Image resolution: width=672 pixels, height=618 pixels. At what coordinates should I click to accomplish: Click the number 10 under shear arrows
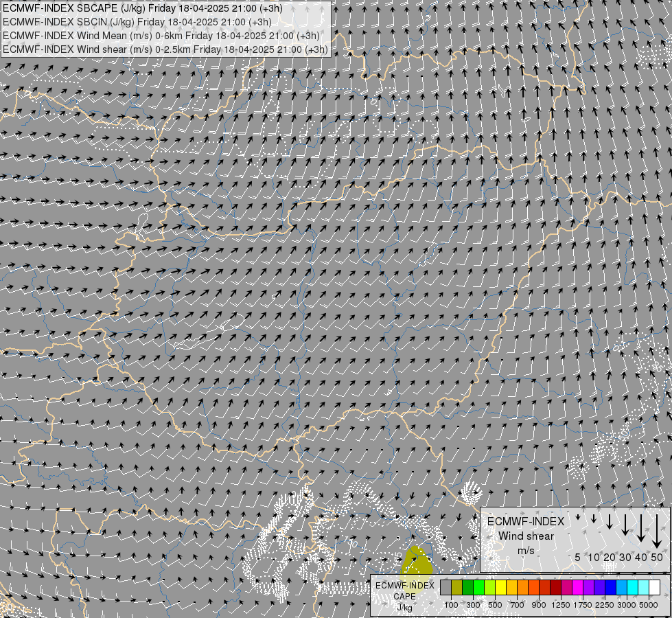pyautogui.click(x=594, y=557)
